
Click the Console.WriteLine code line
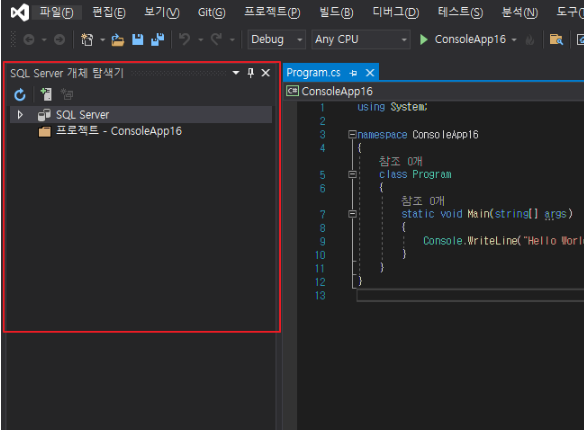503,241
